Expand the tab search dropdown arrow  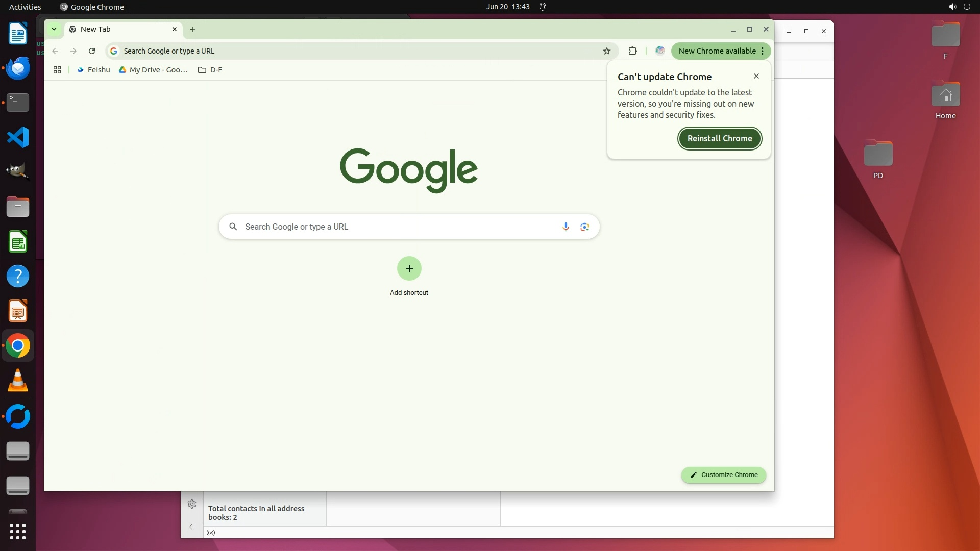[54, 29]
